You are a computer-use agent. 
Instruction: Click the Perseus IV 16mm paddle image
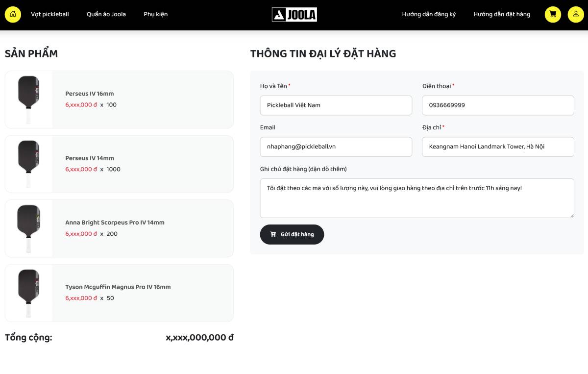click(x=28, y=100)
